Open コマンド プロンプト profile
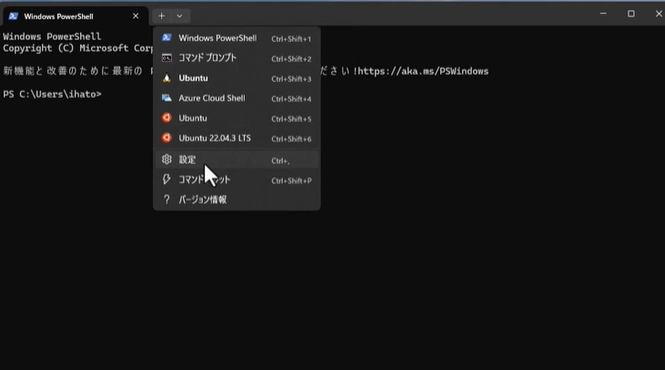 pos(237,58)
